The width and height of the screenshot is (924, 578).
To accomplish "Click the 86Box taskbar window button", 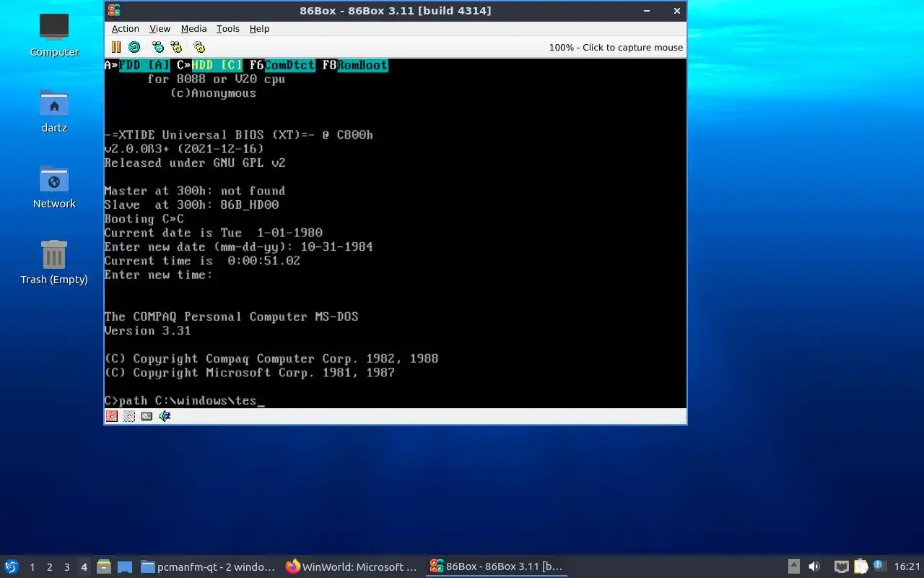I will (496, 567).
